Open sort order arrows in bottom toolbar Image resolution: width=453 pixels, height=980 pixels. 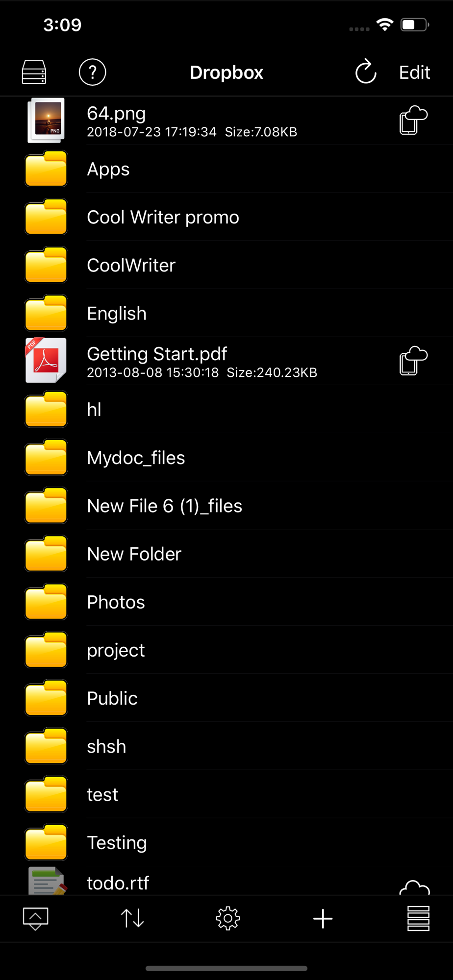pos(132,918)
